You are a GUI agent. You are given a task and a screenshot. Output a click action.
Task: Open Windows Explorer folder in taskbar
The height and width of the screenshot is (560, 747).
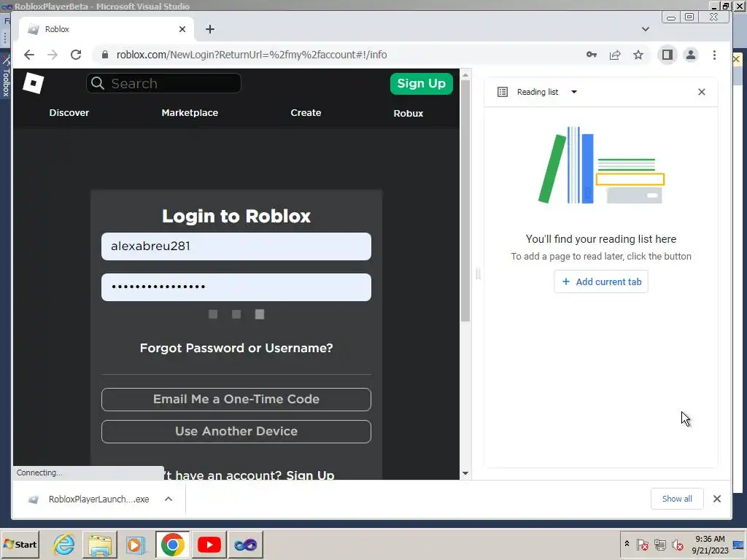(99, 544)
